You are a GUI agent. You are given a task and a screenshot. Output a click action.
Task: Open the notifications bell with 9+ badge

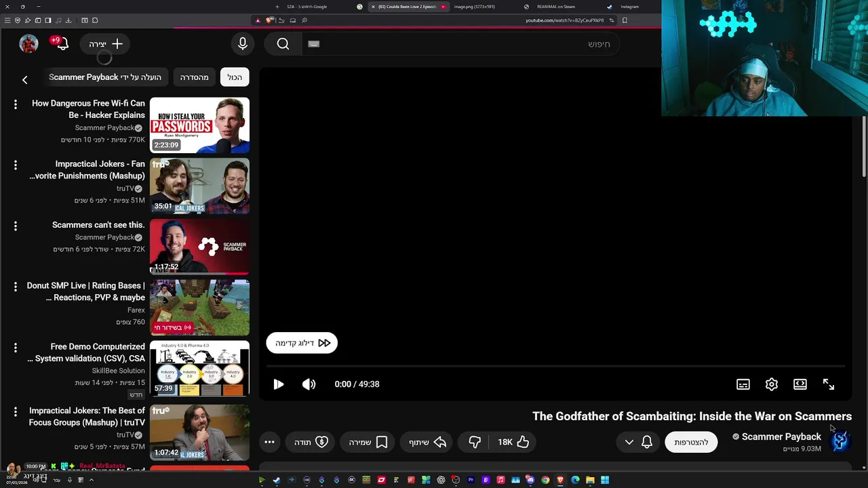tap(61, 44)
